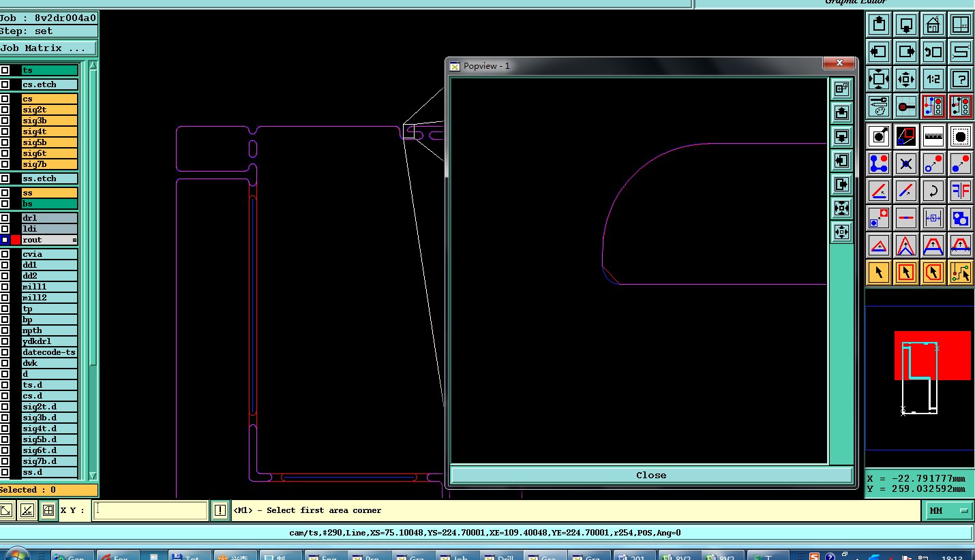Click the connected blue-red dots polyline icon
The image size is (975, 560).
(879, 164)
